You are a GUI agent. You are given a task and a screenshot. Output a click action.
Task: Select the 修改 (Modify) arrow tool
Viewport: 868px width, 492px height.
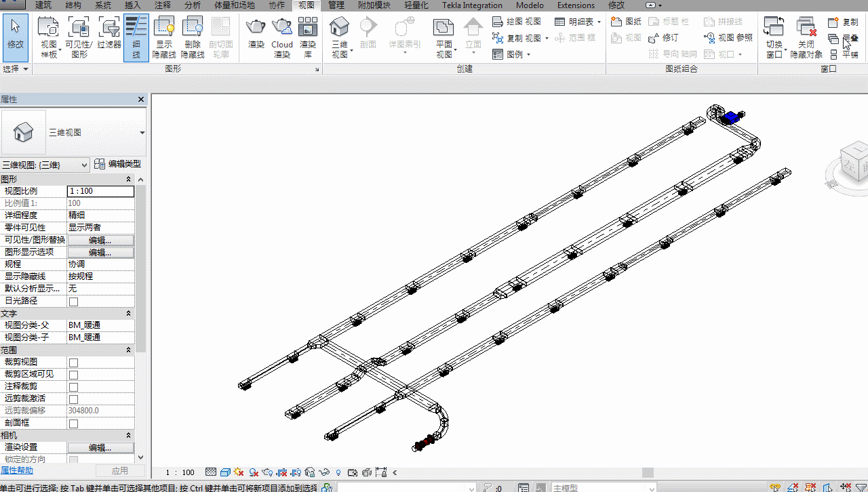pos(15,37)
